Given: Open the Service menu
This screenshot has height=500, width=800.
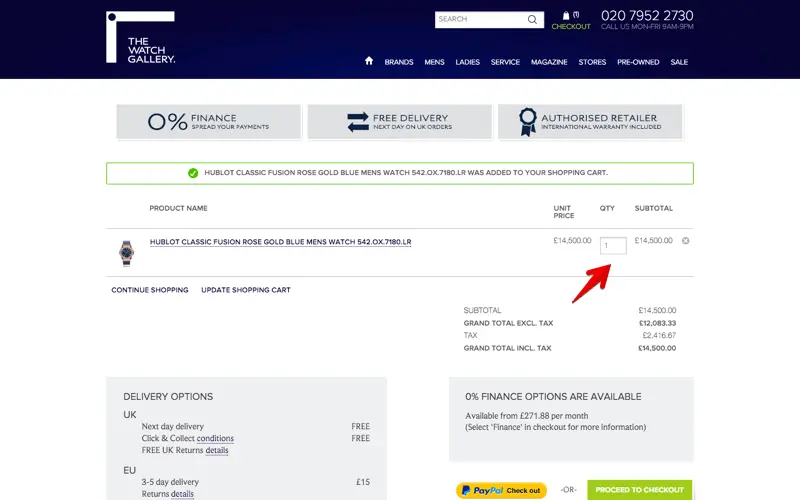Looking at the screenshot, I should click(505, 62).
